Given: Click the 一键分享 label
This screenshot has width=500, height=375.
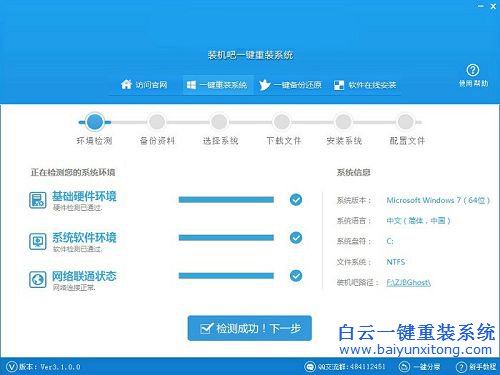Looking at the screenshot, I should click(427, 367).
